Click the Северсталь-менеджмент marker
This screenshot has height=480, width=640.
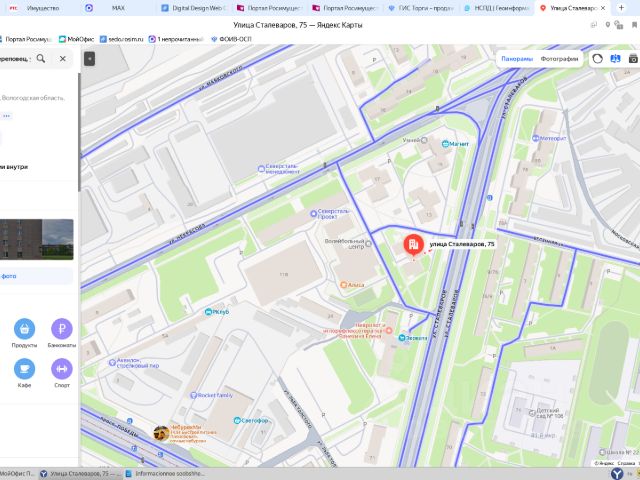[261, 169]
